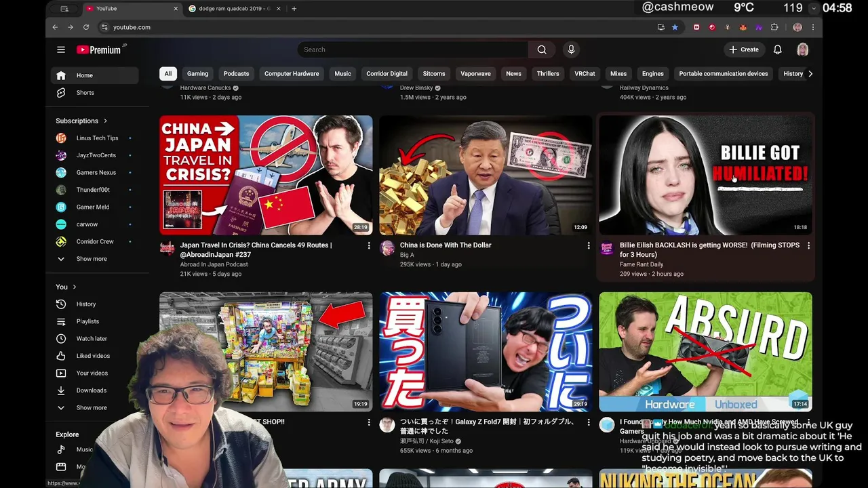This screenshot has width=868, height=488.
Task: Open Corridor Crew subscription
Action: (94, 242)
